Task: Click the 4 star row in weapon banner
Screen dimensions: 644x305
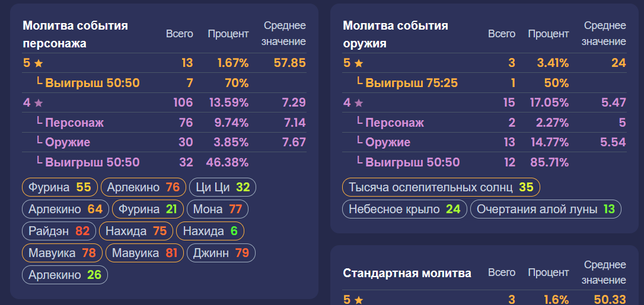Action: pyautogui.click(x=484, y=102)
